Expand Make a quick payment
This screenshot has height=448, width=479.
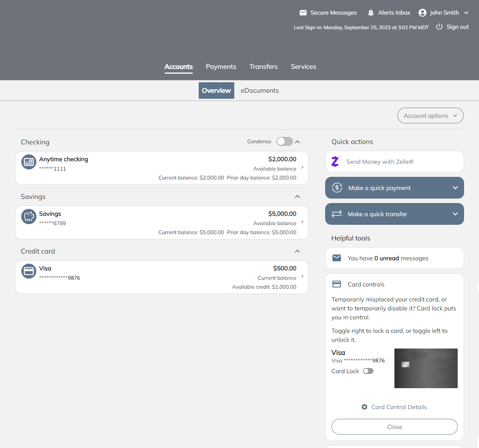[x=394, y=188]
